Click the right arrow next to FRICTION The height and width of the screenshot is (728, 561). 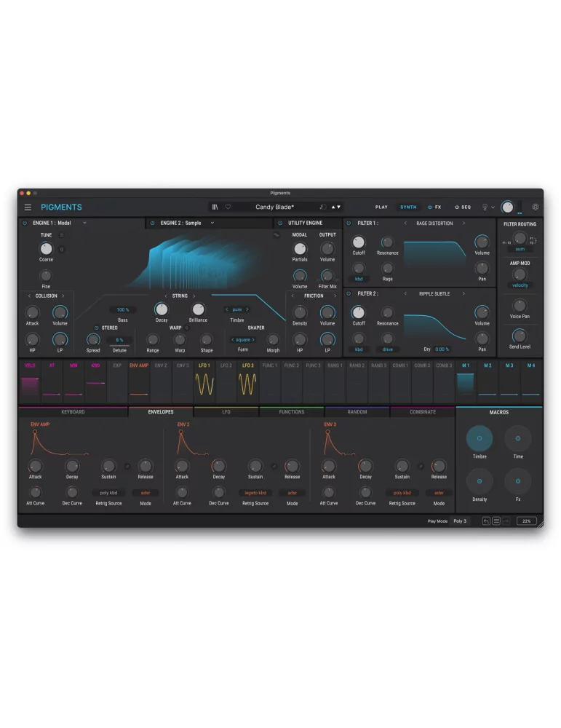tap(335, 296)
